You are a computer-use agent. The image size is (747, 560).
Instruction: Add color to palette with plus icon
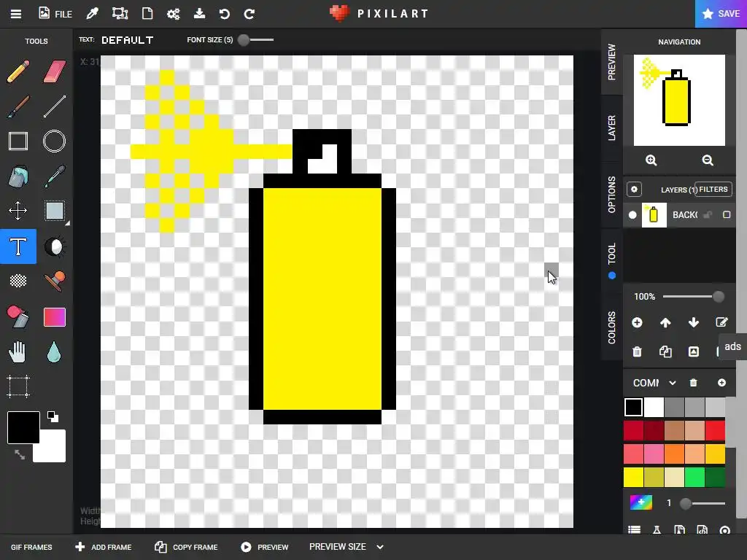(721, 383)
